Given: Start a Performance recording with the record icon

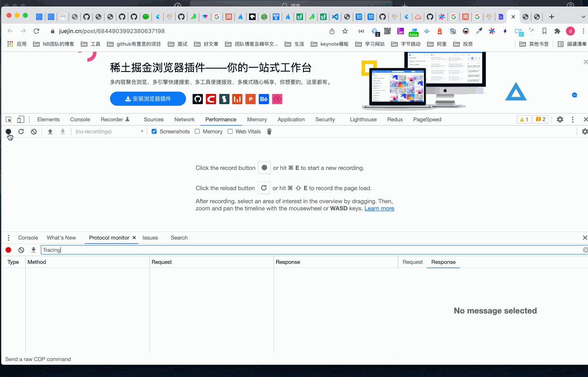Looking at the screenshot, I should click(x=8, y=132).
